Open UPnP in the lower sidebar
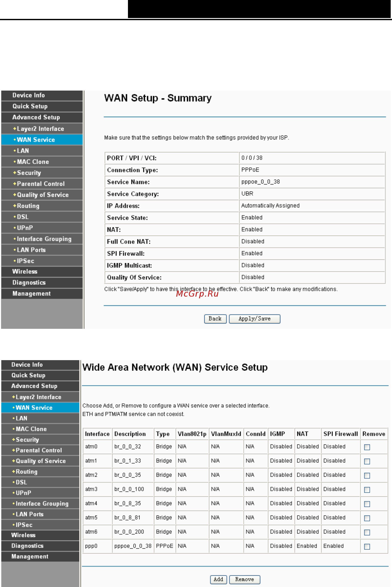392x587 pixels. 40,493
